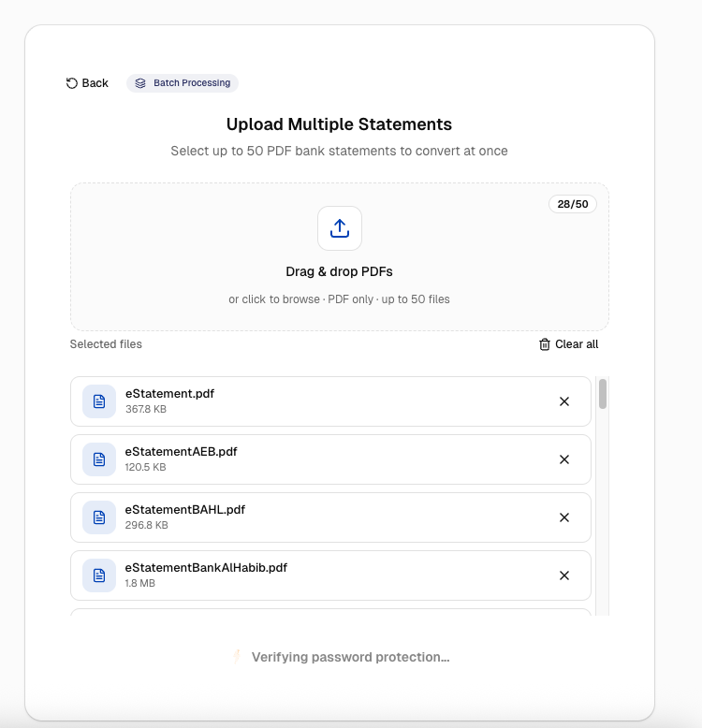Click the document icon for eStatement.pdf
The image size is (702, 728).
point(99,401)
